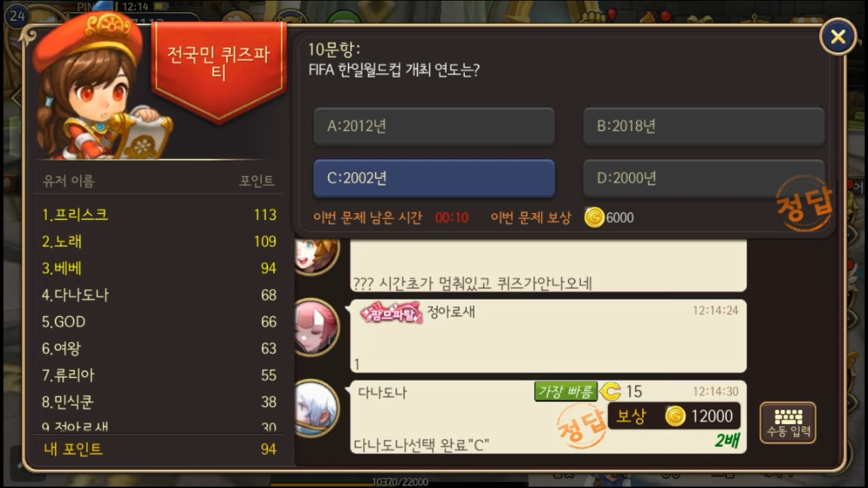Select 4.다나도나 ranking row
868x488 pixels.
(159, 295)
